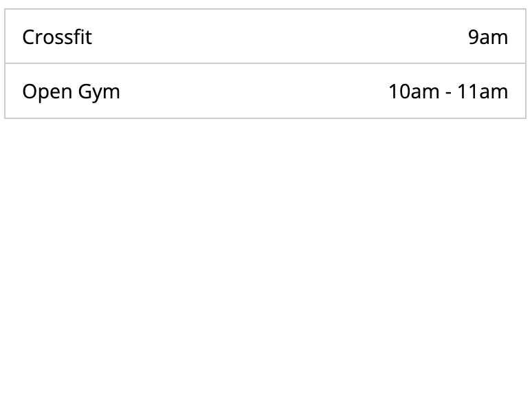
Task: Click the word Gym in Open Gym
Action: [99, 92]
